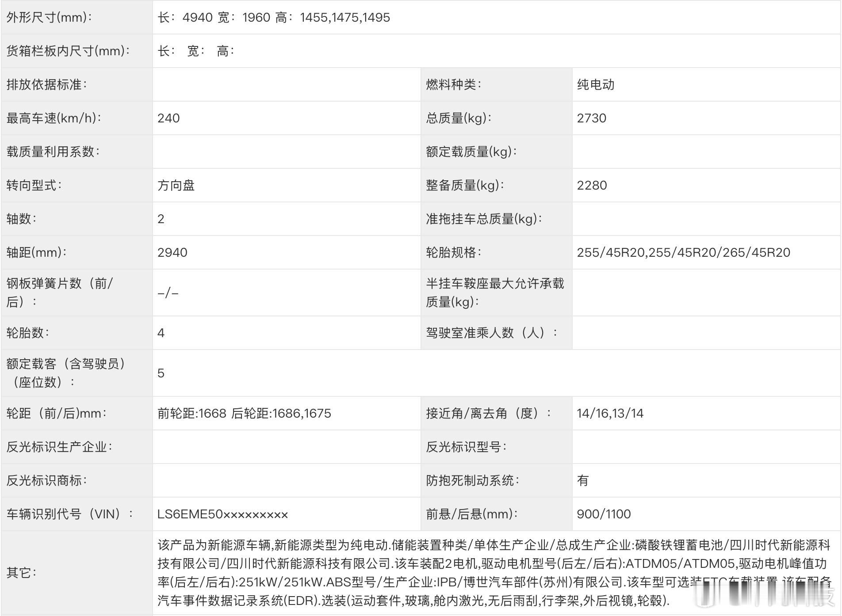Select the 纯电动 fuel type value
This screenshot has height=616, width=842.
tap(596, 85)
